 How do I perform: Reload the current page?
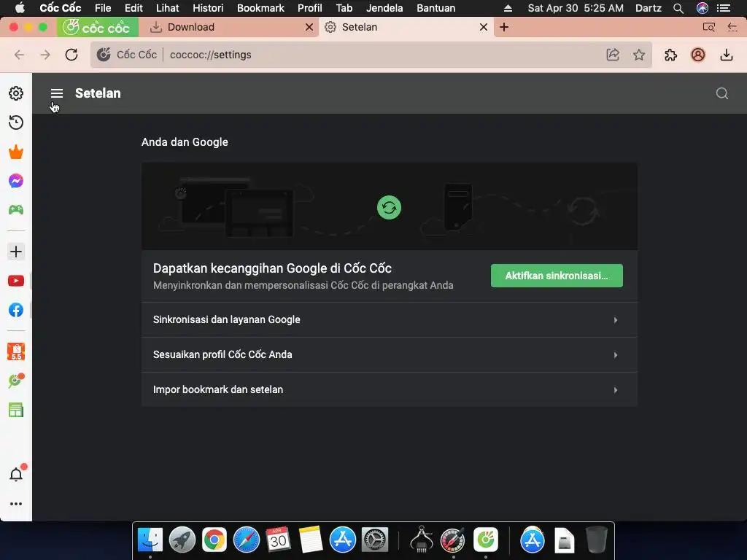(71, 55)
